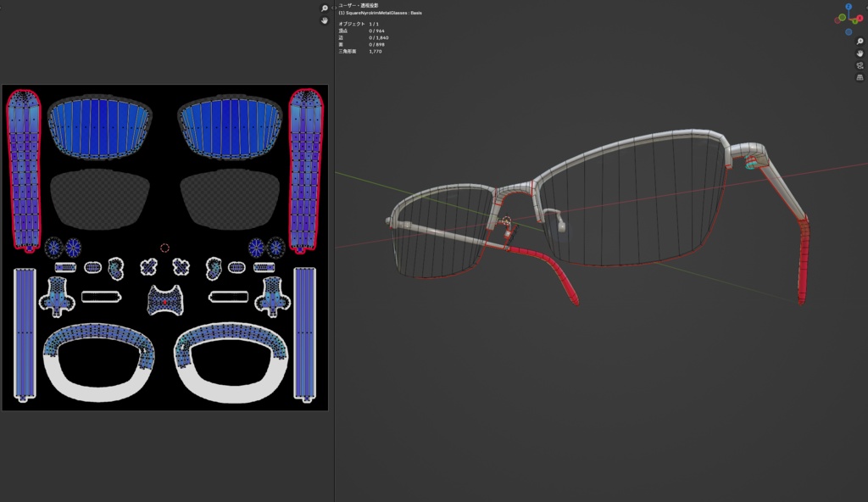Image resolution: width=868 pixels, height=502 pixels.
Task: Activate the Pan view hand icon
Action: coord(859,54)
